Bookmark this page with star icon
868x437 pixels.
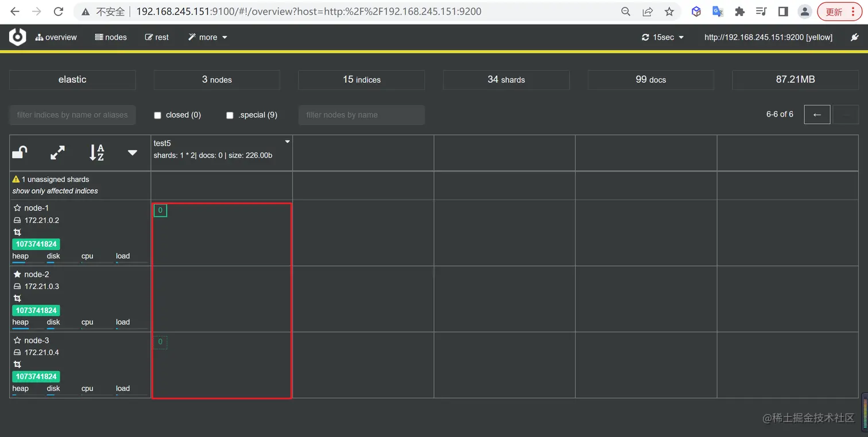click(669, 11)
